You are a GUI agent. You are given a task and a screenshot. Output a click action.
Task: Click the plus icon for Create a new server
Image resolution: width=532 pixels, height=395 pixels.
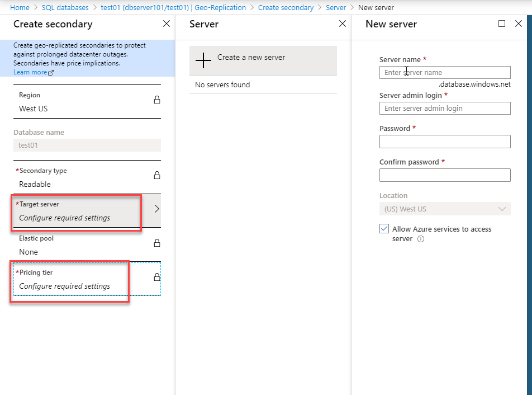(x=203, y=60)
